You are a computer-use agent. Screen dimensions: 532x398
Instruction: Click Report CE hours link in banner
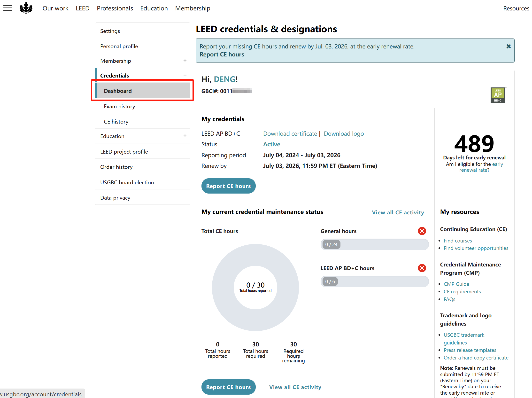pos(222,55)
